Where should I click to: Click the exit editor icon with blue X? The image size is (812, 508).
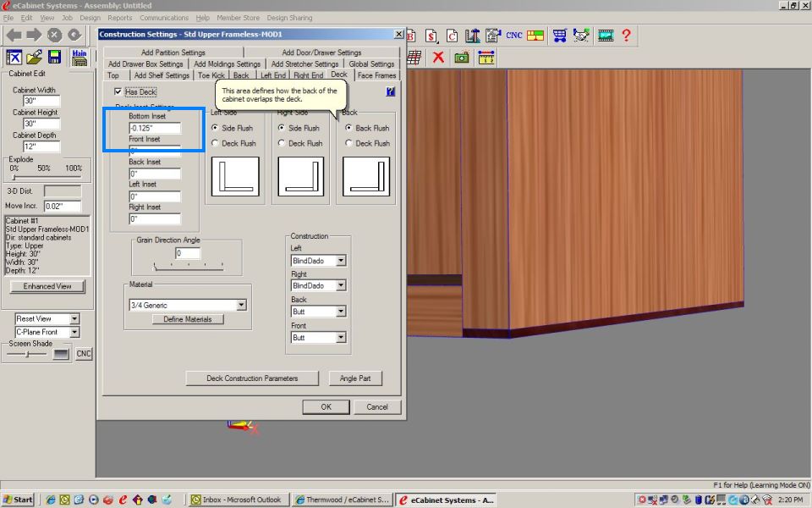point(14,57)
